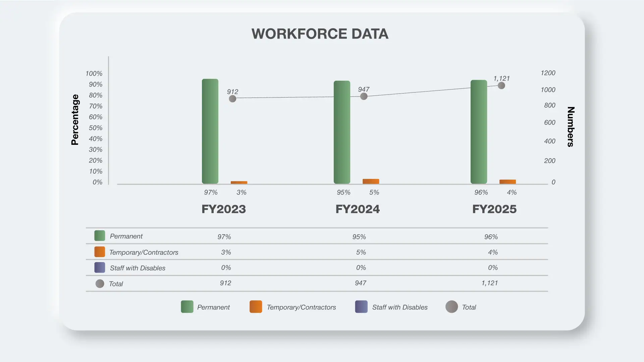
Task: Click the FY2023 axis label
Action: (224, 209)
